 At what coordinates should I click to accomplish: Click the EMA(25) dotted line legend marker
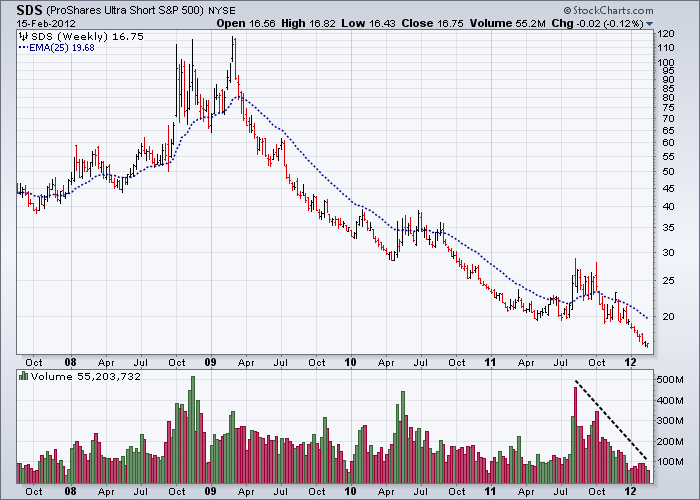[23, 49]
